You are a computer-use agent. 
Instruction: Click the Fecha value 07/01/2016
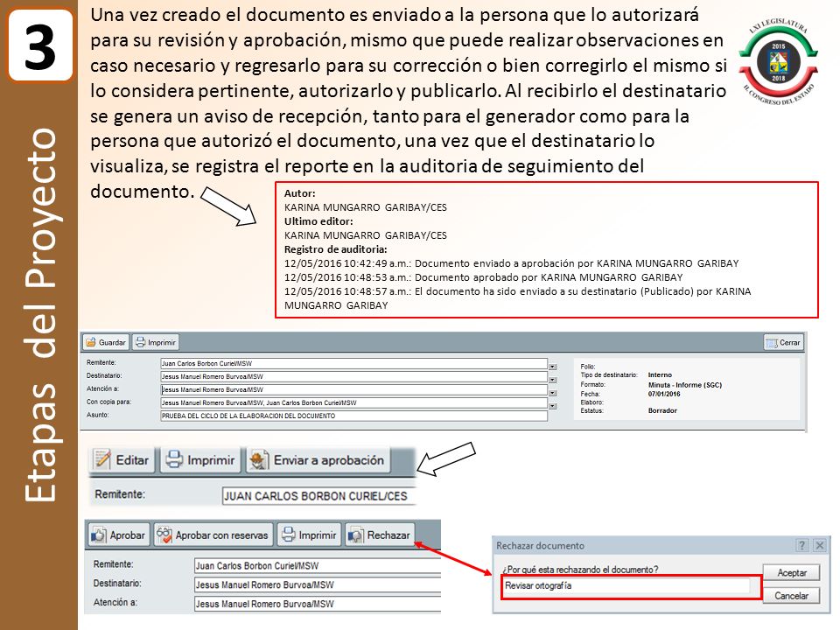(664, 394)
